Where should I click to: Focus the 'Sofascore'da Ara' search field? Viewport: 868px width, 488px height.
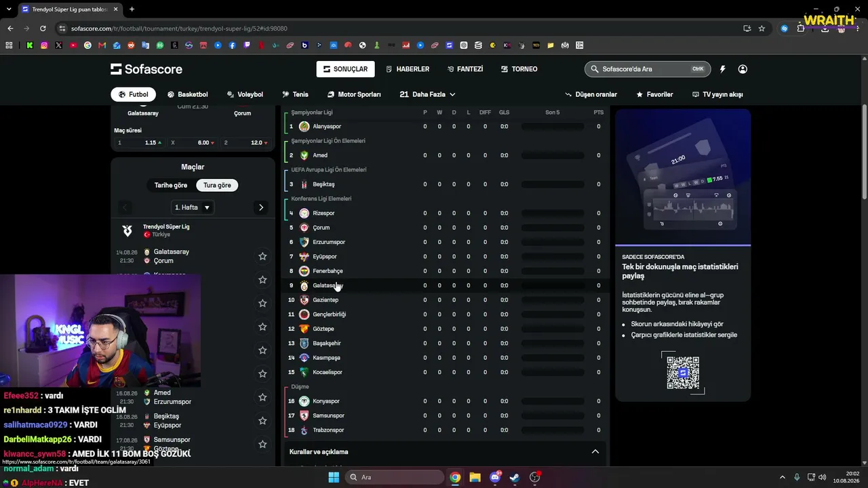click(647, 69)
